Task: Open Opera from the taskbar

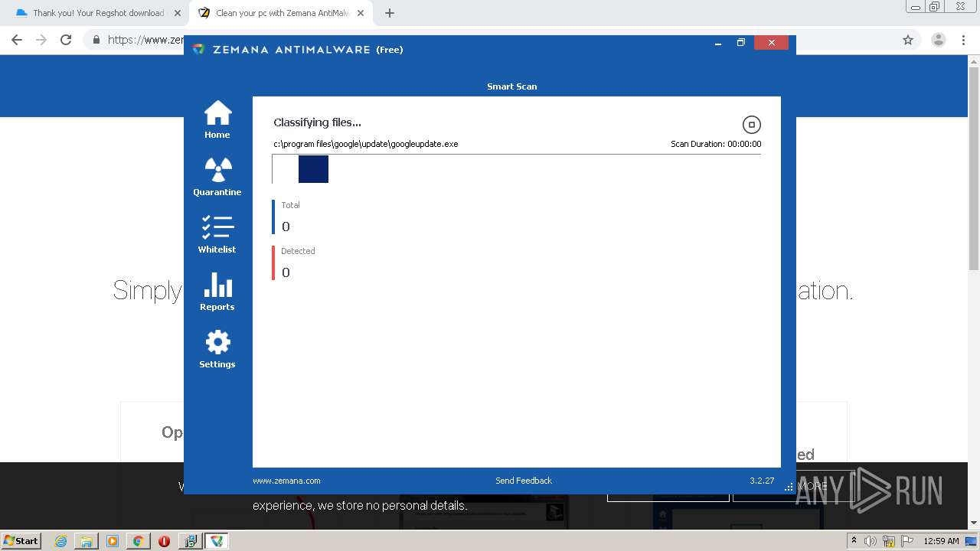Action: (164, 541)
